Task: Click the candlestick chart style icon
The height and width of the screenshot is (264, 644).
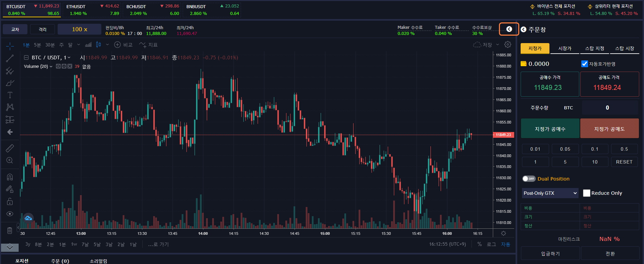Action: tap(98, 45)
